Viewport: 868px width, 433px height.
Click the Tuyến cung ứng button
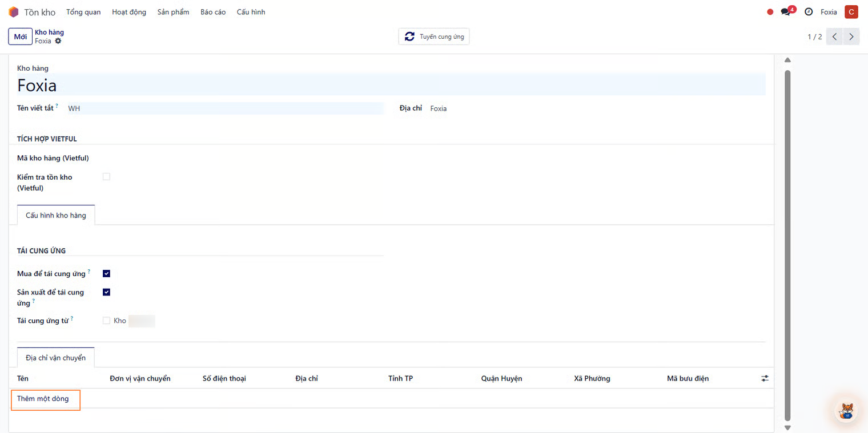[x=434, y=37]
